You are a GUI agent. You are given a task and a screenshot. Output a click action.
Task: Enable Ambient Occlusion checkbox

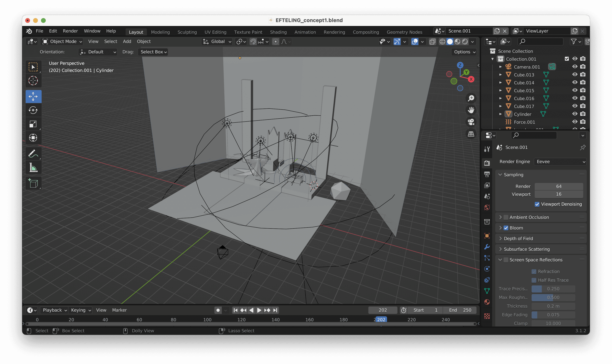(506, 217)
